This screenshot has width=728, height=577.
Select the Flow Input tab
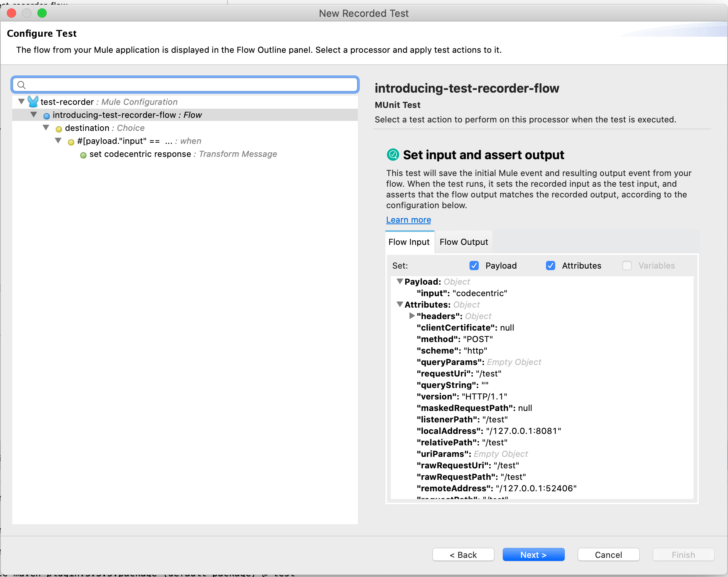tap(409, 242)
